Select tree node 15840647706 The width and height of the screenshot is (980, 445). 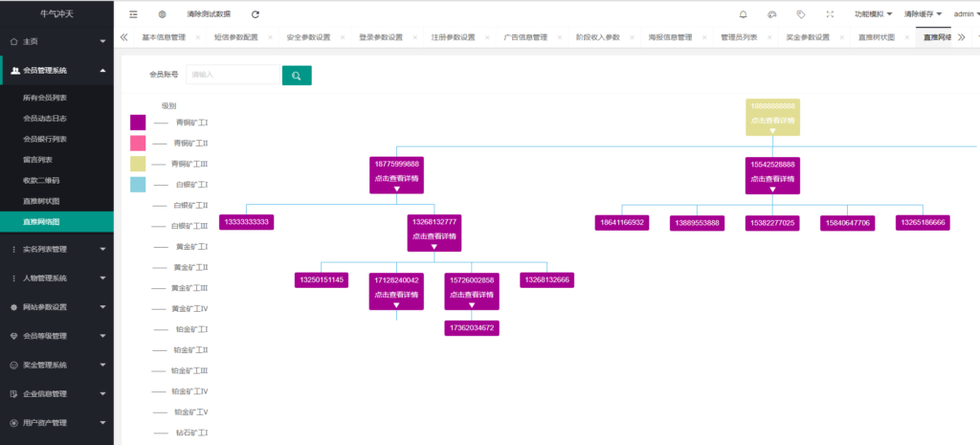[x=847, y=222]
